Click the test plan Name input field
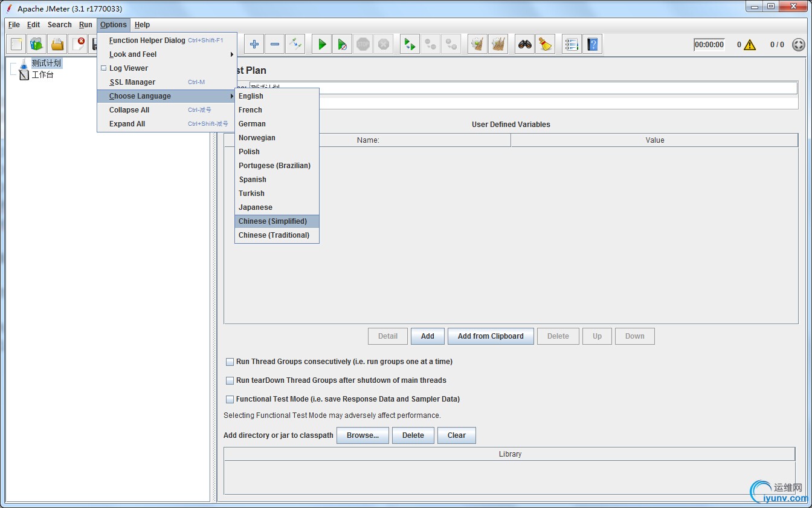 click(x=523, y=88)
